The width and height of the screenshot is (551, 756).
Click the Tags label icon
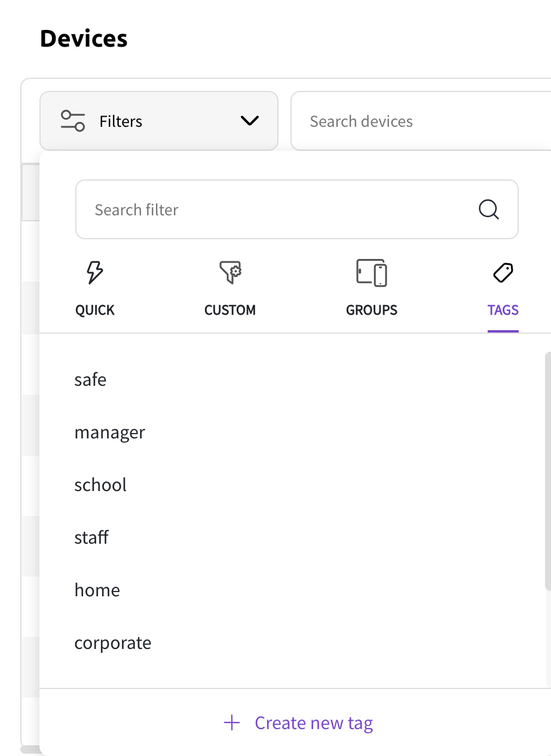click(502, 272)
